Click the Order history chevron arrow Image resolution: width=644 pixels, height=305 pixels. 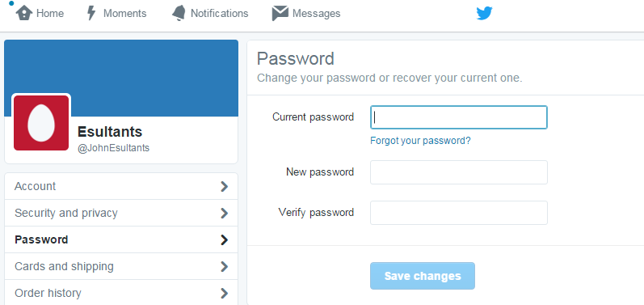pyautogui.click(x=224, y=293)
